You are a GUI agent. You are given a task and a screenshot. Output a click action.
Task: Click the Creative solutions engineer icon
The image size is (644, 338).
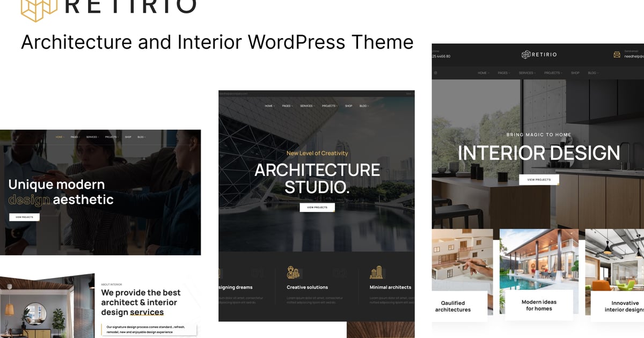point(293,272)
